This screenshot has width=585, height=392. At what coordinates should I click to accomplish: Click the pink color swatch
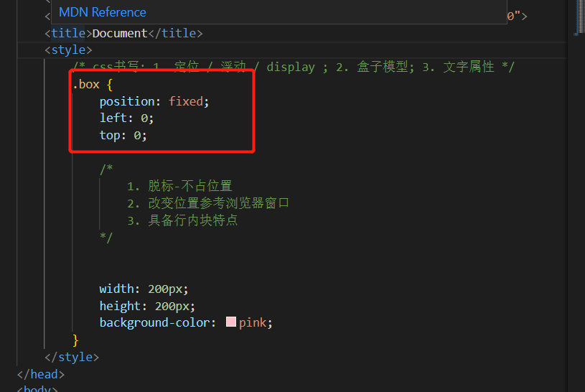(230, 322)
